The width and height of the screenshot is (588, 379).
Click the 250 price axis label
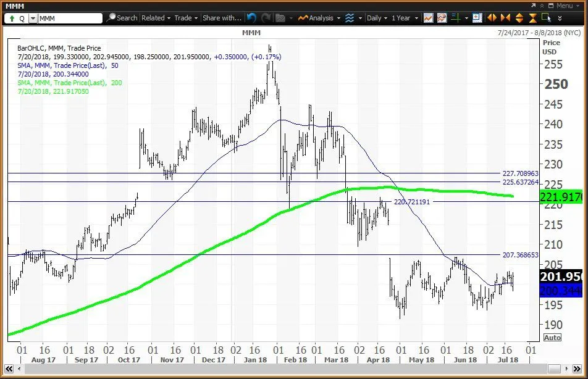tap(556, 85)
